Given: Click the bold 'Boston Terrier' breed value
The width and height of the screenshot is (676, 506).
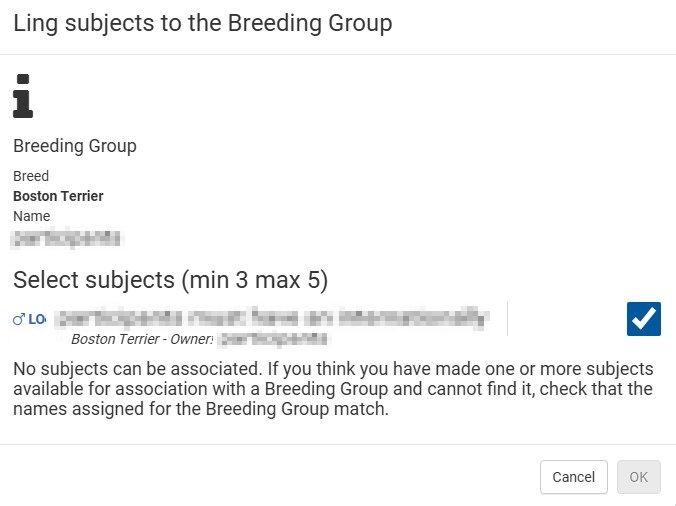Looking at the screenshot, I should pos(58,196).
